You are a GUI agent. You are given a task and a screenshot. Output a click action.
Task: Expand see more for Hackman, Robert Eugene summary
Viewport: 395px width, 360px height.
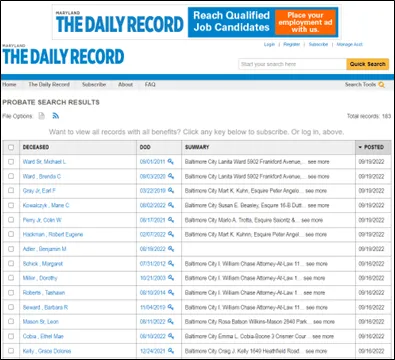pos(316,234)
